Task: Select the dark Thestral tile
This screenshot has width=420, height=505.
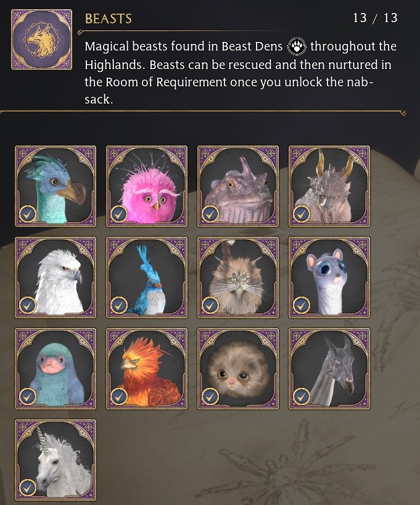Action: click(329, 369)
